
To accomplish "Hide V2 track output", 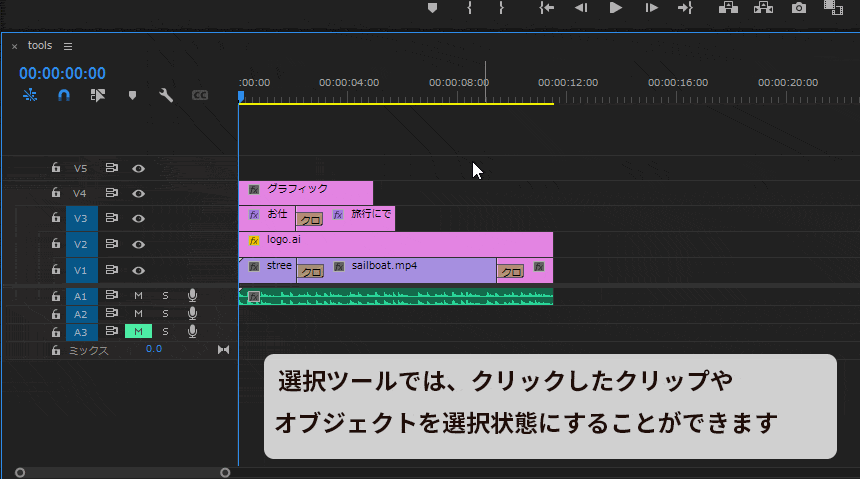I will point(138,245).
